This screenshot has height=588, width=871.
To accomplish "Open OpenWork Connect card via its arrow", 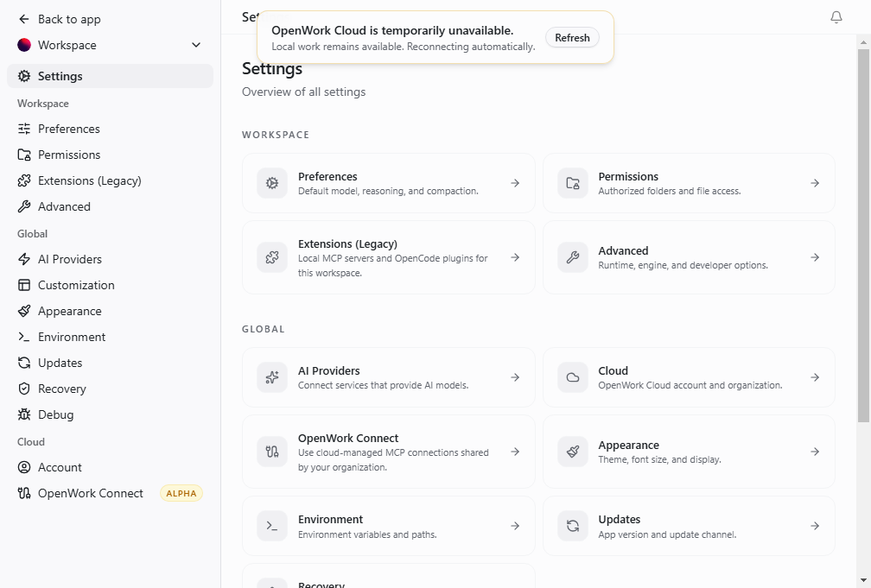I will click(515, 452).
